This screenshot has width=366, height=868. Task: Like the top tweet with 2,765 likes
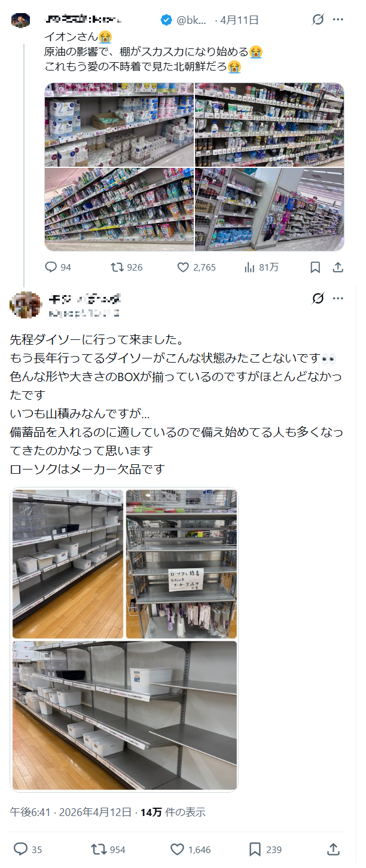(x=184, y=267)
